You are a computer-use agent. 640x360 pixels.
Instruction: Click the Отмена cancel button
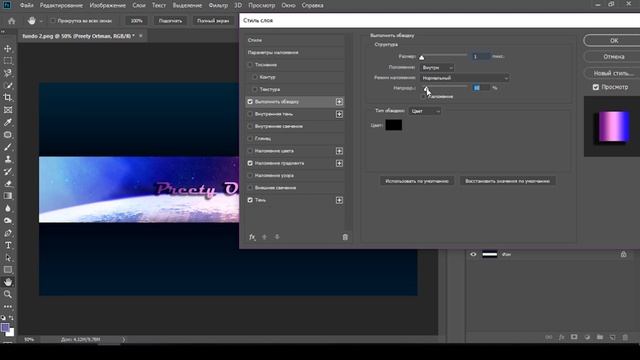point(613,57)
